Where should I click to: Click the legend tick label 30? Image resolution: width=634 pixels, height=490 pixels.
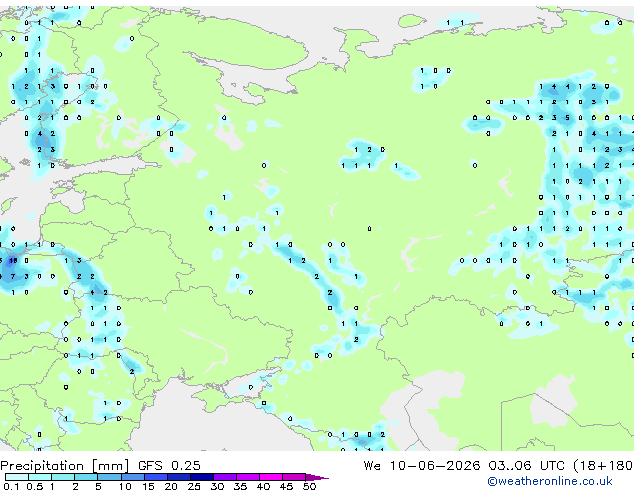pos(218,486)
